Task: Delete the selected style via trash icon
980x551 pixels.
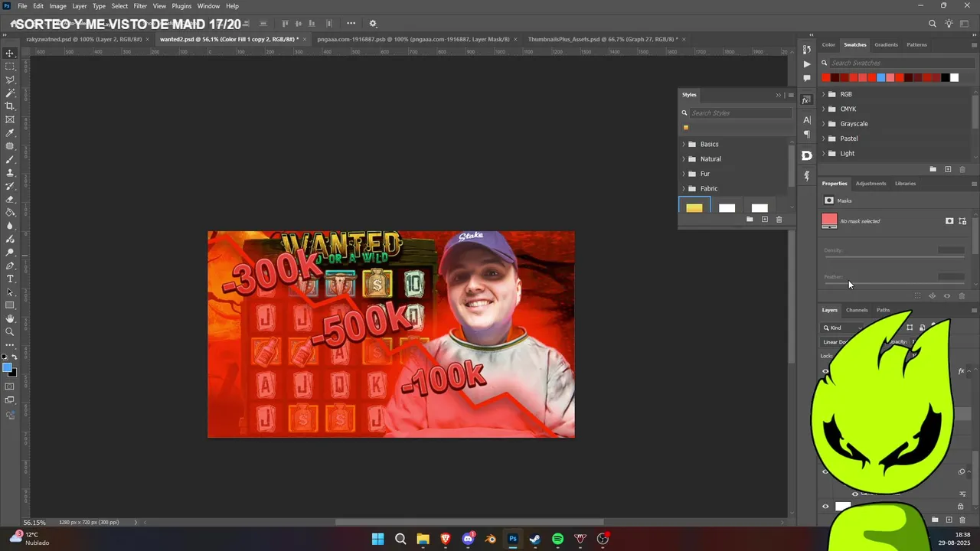Action: [x=779, y=220]
